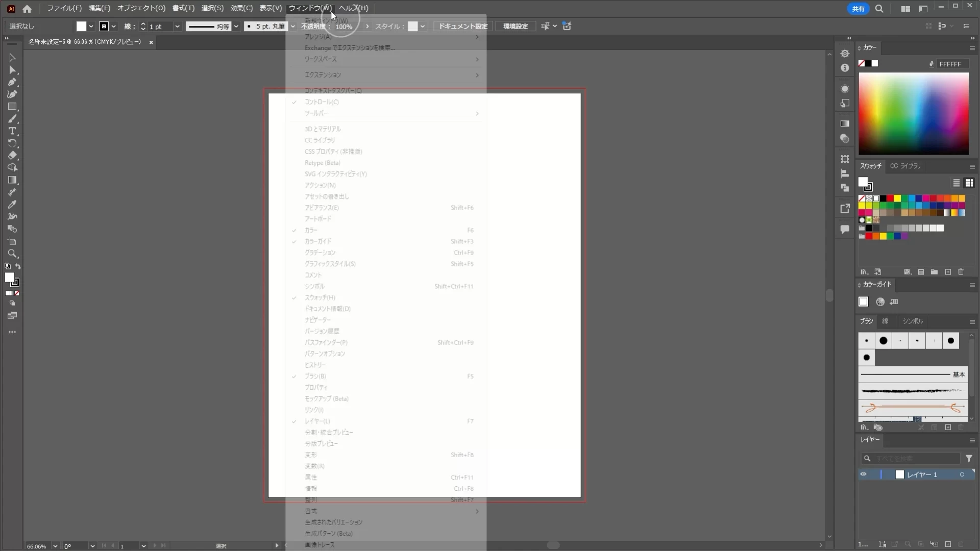Select the Gradient tool

pos(12,180)
